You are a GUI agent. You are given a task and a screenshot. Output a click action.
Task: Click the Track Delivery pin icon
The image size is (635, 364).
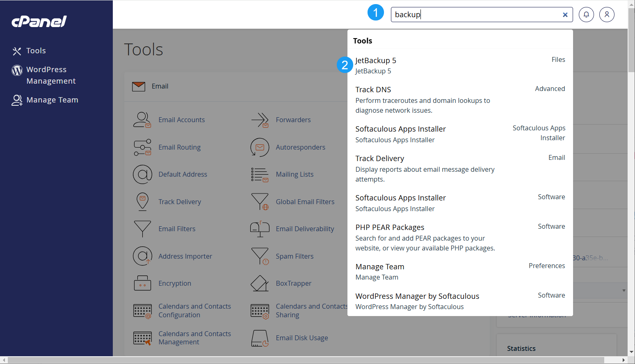tap(142, 202)
